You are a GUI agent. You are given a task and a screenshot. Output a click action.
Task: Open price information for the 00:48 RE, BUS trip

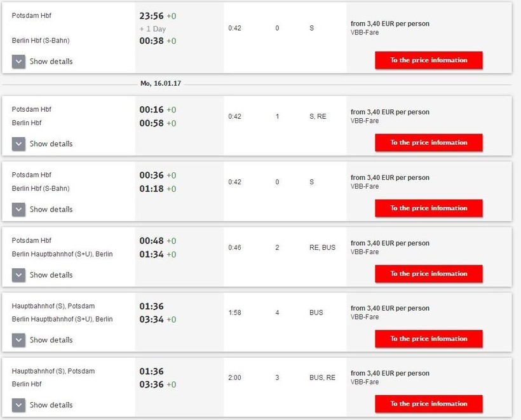[429, 274]
